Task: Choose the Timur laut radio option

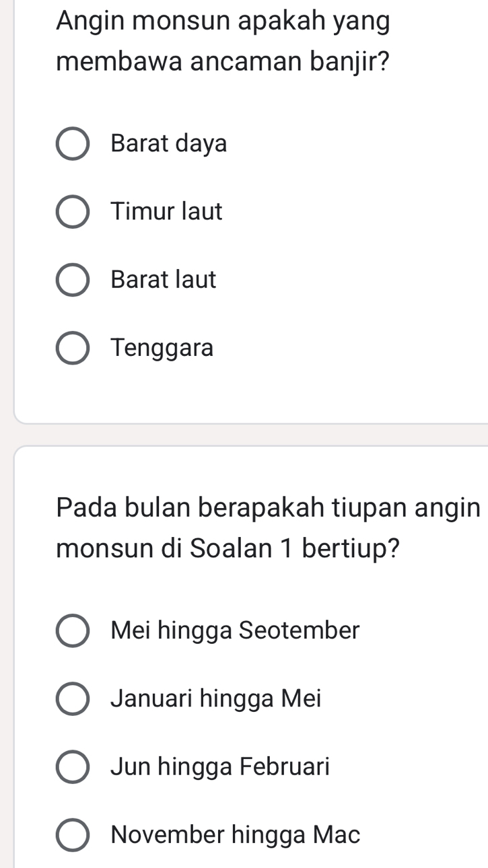Action: pos(72,212)
